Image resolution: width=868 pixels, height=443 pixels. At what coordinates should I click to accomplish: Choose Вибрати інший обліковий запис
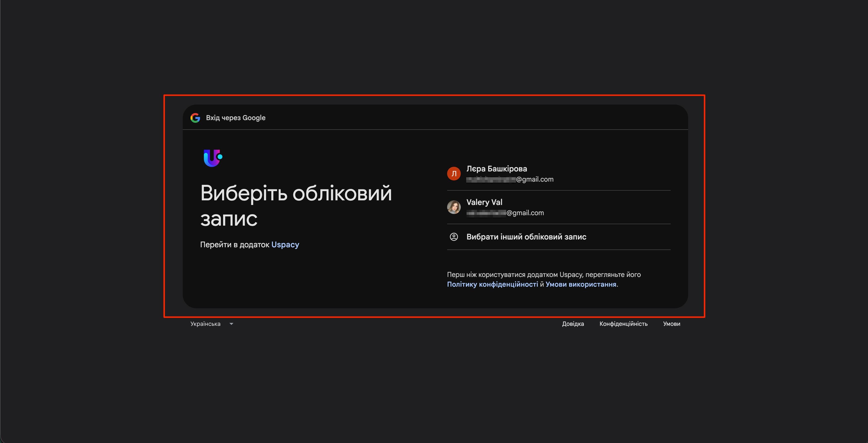559,237
